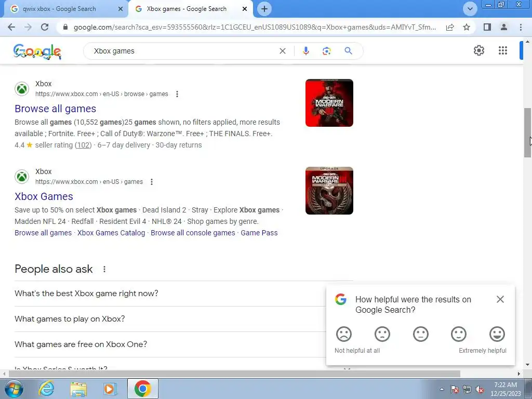Open the Chrome profile menu
532x399 pixels.
tap(504, 27)
